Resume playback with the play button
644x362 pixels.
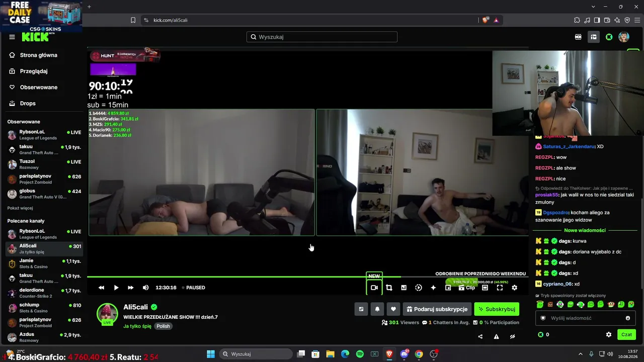(116, 288)
